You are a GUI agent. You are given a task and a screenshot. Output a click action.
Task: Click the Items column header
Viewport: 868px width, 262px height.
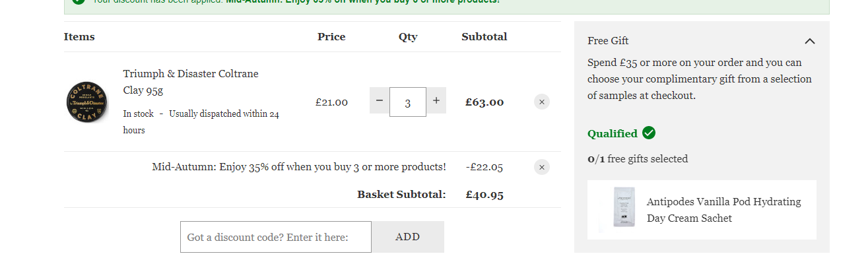coord(79,37)
